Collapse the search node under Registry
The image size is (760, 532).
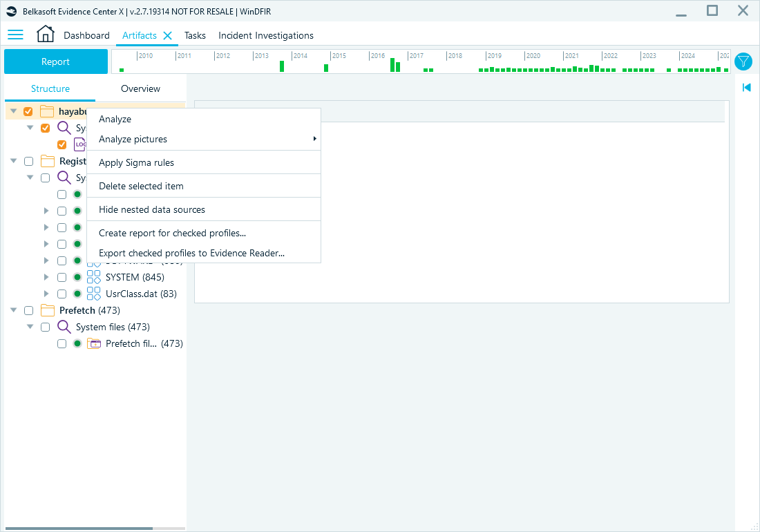click(30, 178)
